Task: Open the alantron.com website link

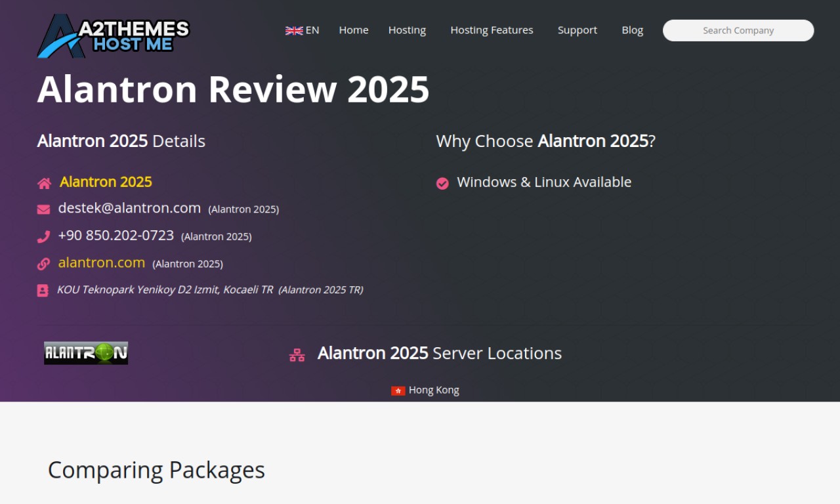Action: (x=102, y=262)
